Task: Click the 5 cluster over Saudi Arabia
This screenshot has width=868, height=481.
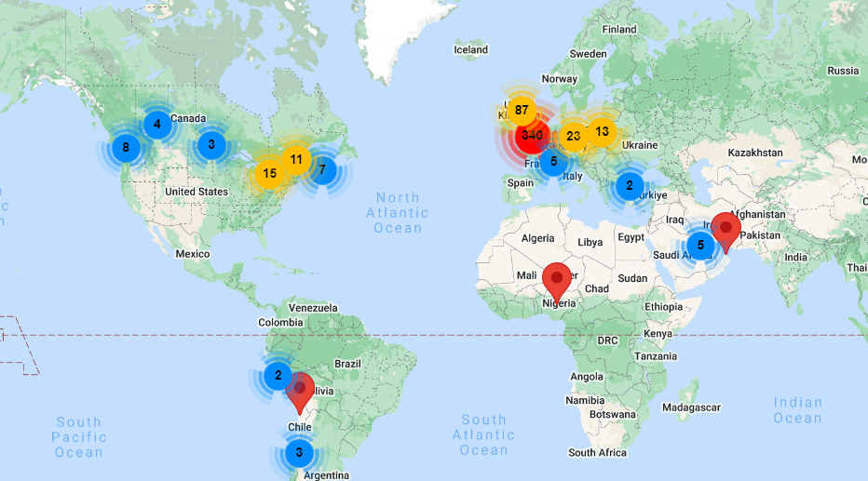Action: coord(700,245)
